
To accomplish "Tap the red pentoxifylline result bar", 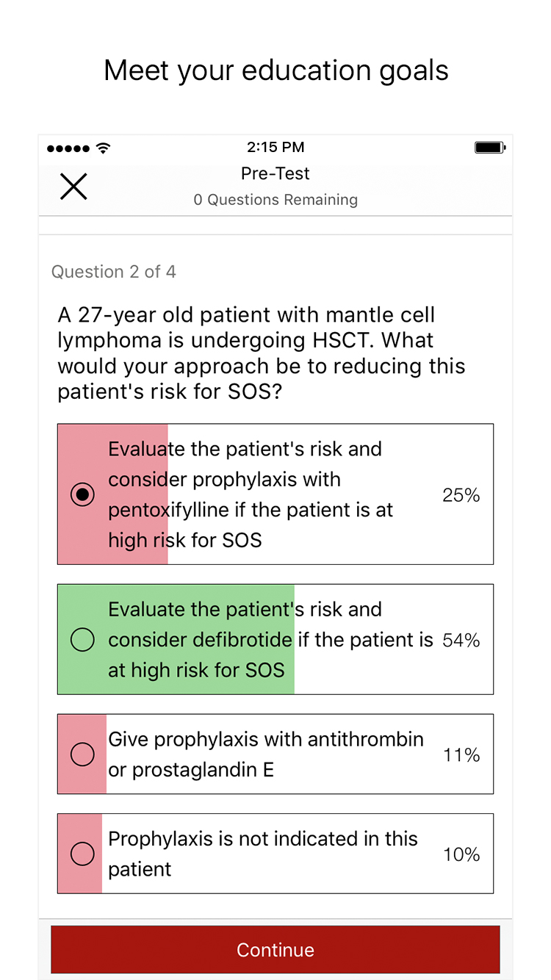I will (x=140, y=555).
